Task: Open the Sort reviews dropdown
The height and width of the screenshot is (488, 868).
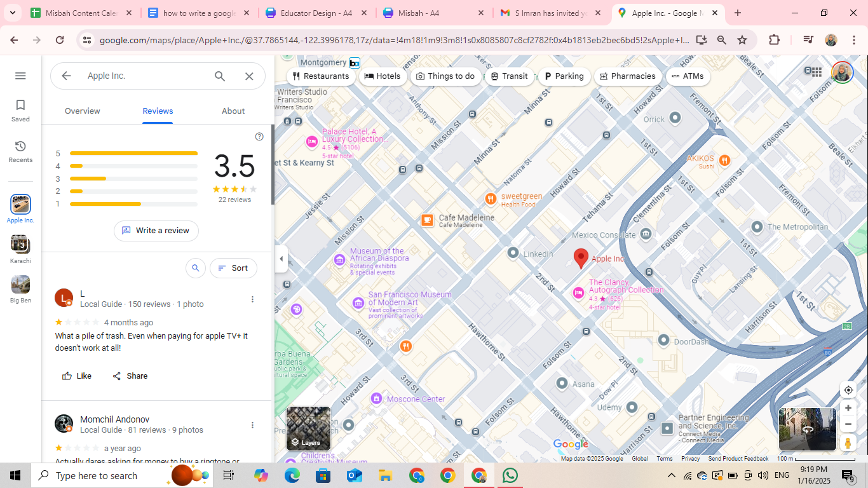Action: coord(233,268)
